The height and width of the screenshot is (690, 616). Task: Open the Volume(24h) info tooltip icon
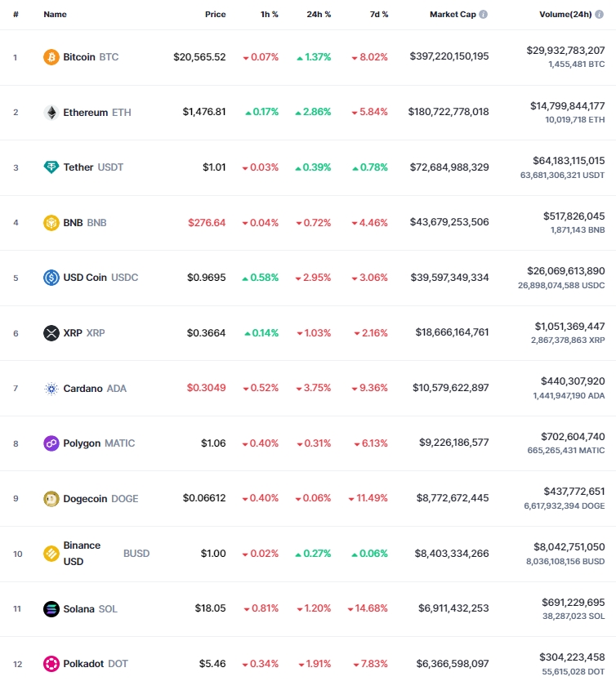(599, 14)
